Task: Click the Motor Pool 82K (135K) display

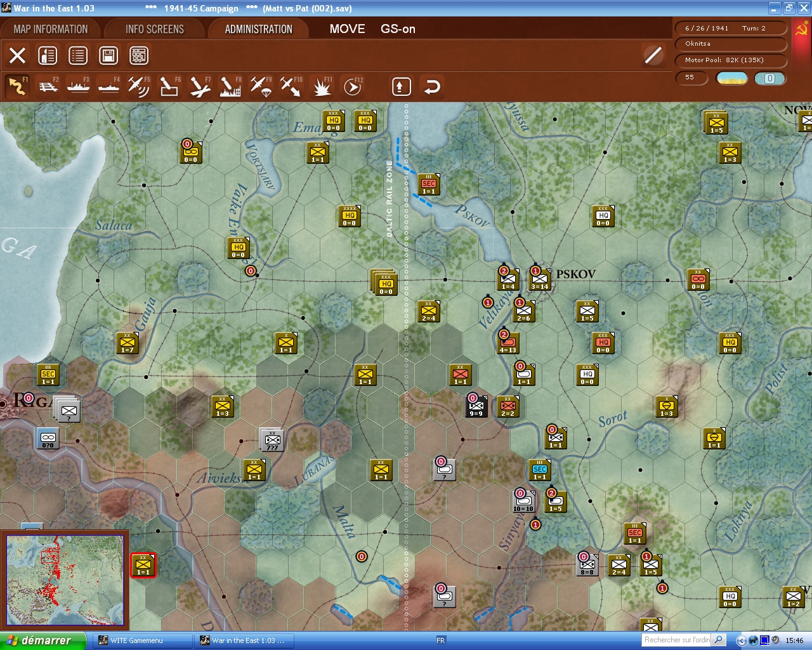Action: click(731, 60)
